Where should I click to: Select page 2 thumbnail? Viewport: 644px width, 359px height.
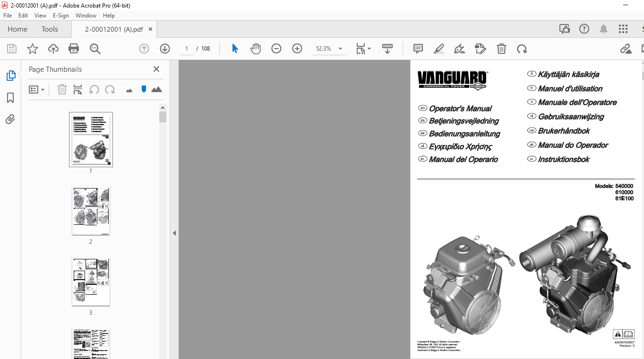click(91, 211)
